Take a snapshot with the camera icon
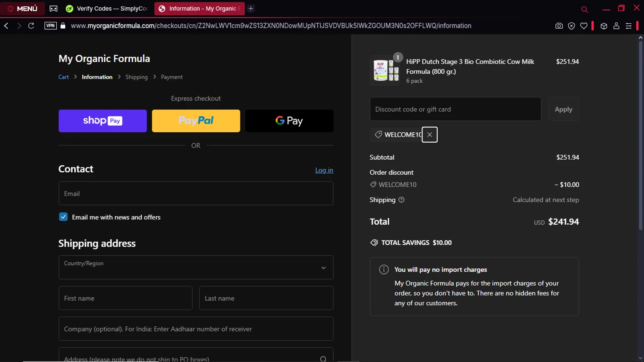Viewport: 644px width, 362px height. [x=559, y=26]
